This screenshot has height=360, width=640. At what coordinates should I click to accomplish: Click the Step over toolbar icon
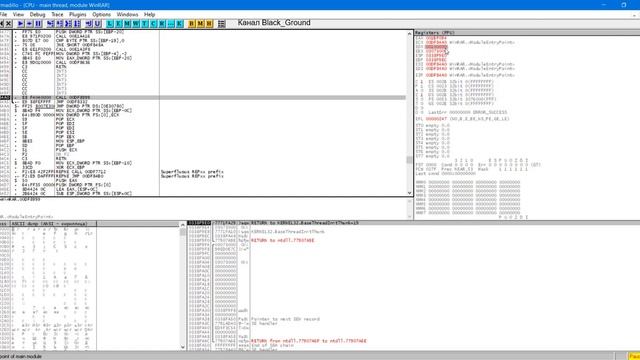click(60, 24)
